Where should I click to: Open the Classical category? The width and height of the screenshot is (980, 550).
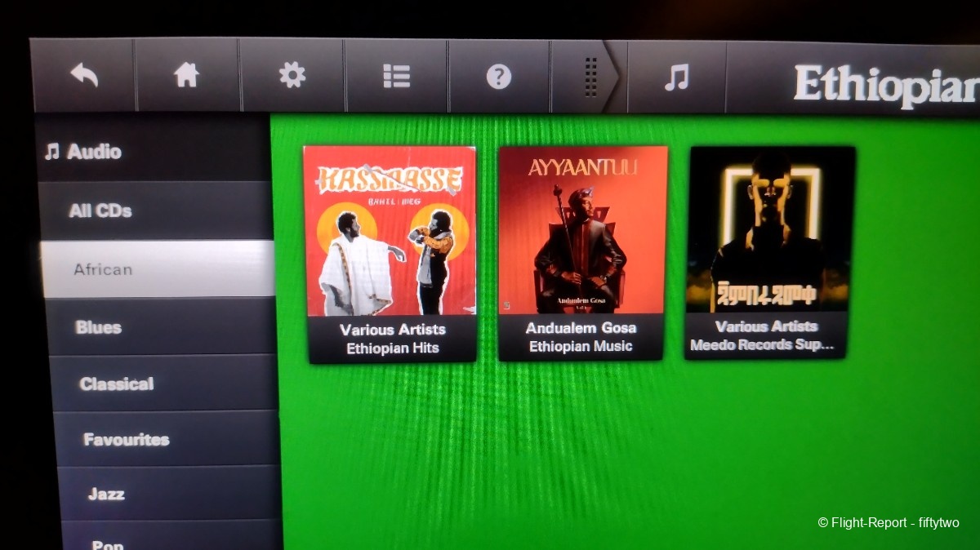tap(164, 383)
